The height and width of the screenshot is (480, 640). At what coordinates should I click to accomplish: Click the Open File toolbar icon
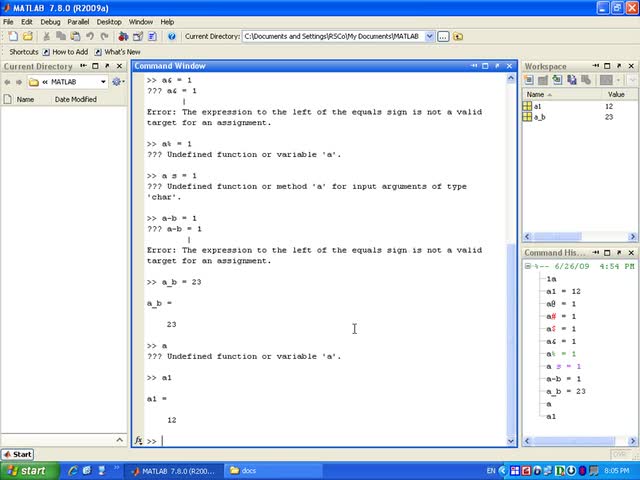pyautogui.click(x=28, y=36)
